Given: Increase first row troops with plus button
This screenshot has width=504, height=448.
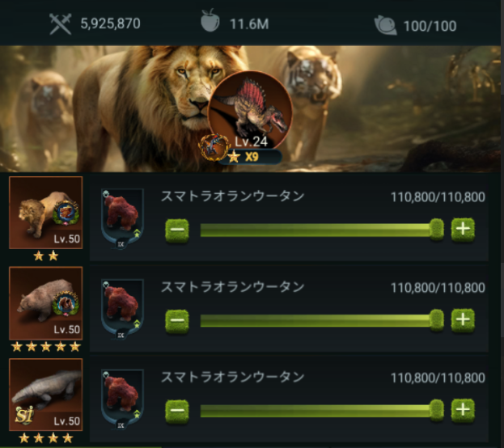Looking at the screenshot, I should point(463,230).
